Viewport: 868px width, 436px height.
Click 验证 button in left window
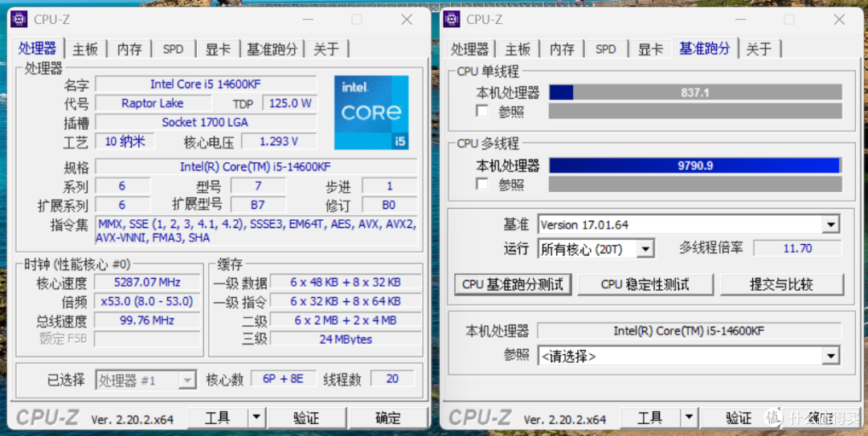(307, 418)
